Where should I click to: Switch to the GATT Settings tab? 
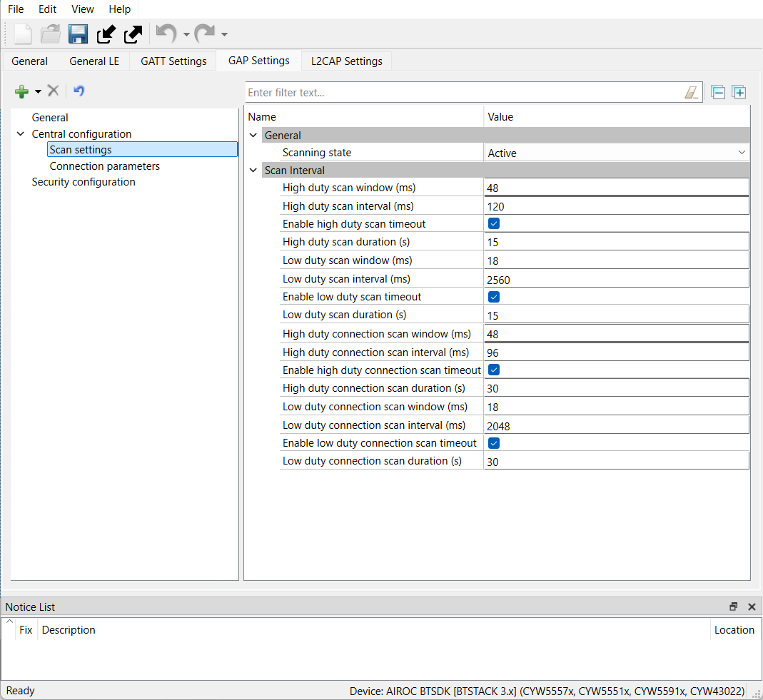point(173,61)
